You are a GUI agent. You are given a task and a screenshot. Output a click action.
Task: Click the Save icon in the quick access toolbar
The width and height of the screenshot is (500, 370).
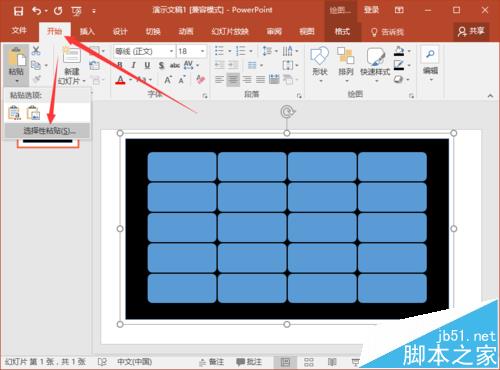click(18, 11)
